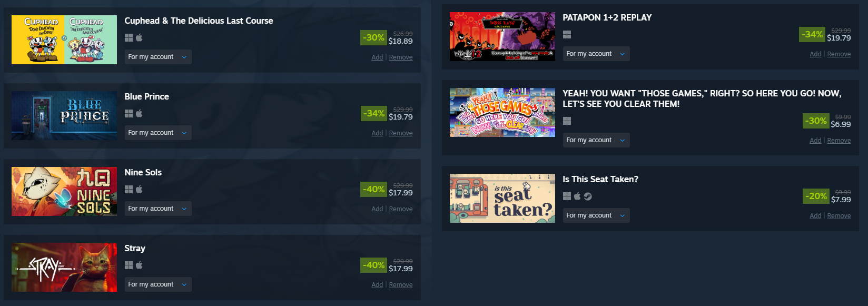Click Add link for PATAPON 1+2 REPLAY
This screenshot has width=868, height=306.
point(815,54)
